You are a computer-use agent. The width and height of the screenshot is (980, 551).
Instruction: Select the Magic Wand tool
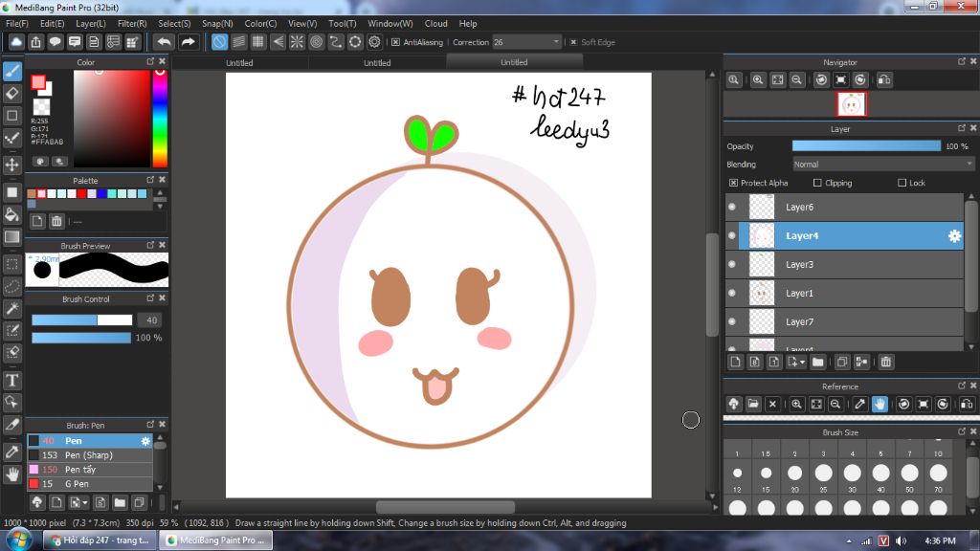coord(12,309)
